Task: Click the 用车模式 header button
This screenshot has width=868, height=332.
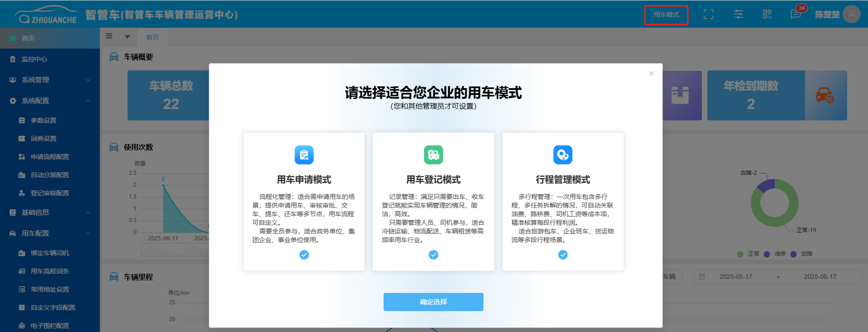Action: [x=666, y=15]
